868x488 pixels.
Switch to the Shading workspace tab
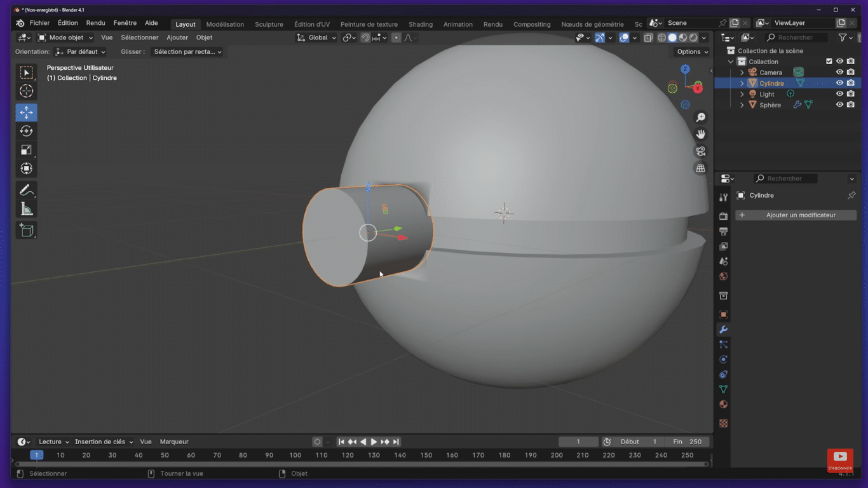pyautogui.click(x=420, y=24)
